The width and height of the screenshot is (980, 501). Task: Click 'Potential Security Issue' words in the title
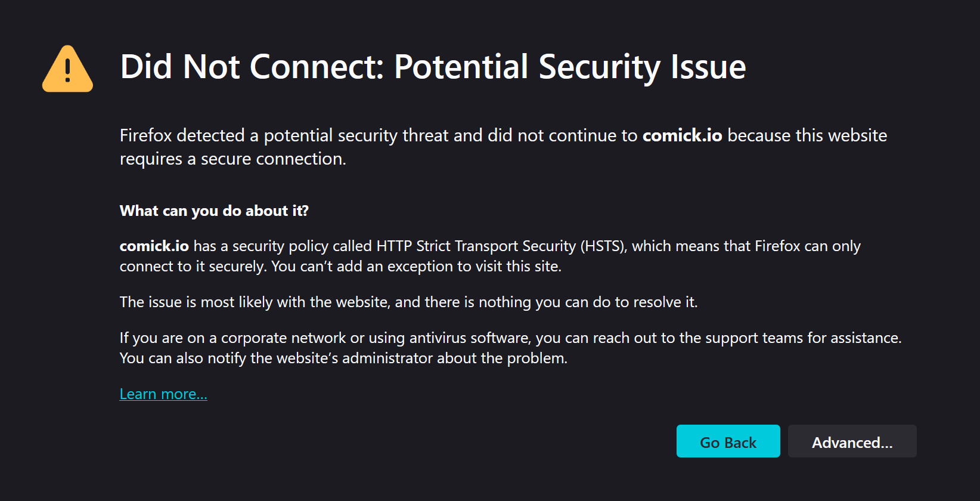(x=570, y=67)
